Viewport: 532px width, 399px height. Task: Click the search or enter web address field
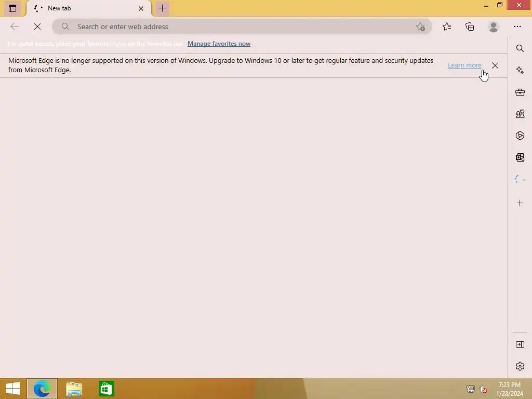click(x=242, y=26)
